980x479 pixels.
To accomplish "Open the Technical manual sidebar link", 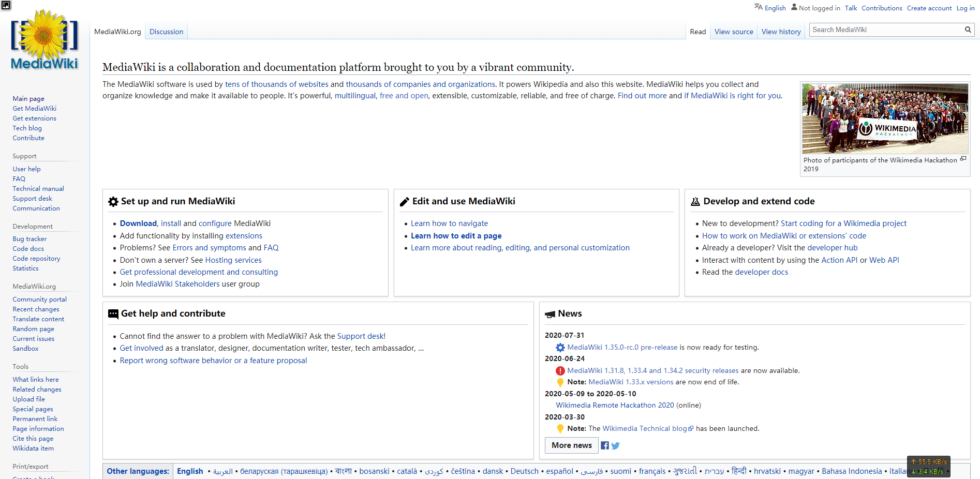I will coord(38,189).
